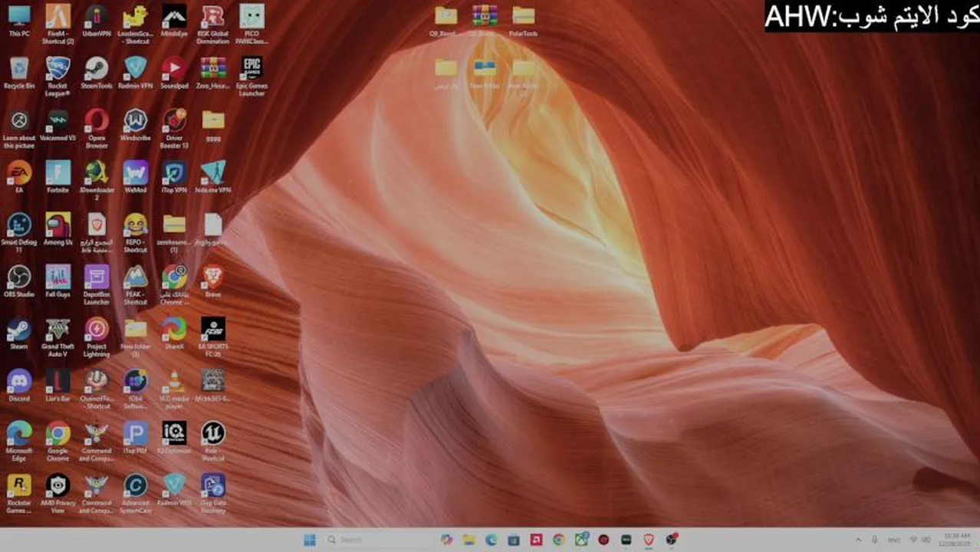Switch to Brave in the taskbar

click(x=649, y=540)
